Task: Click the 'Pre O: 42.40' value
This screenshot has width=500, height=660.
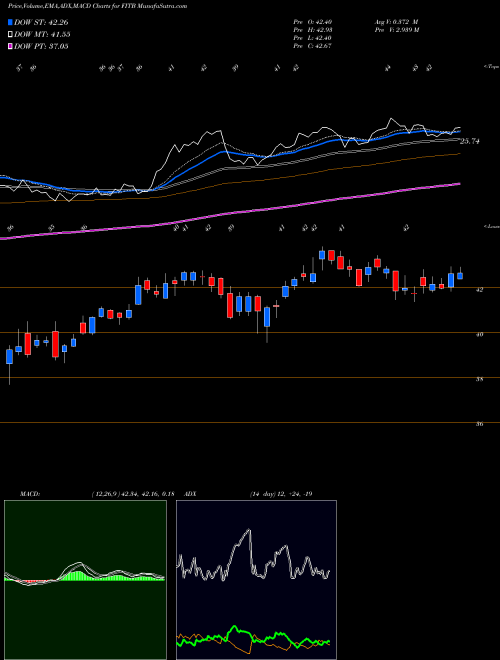Action: click(x=313, y=22)
